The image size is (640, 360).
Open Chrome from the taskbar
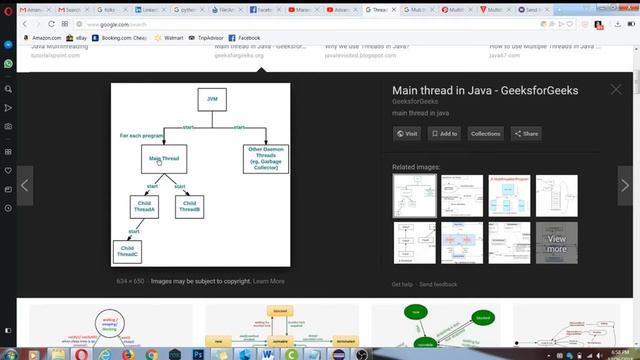coord(151,354)
